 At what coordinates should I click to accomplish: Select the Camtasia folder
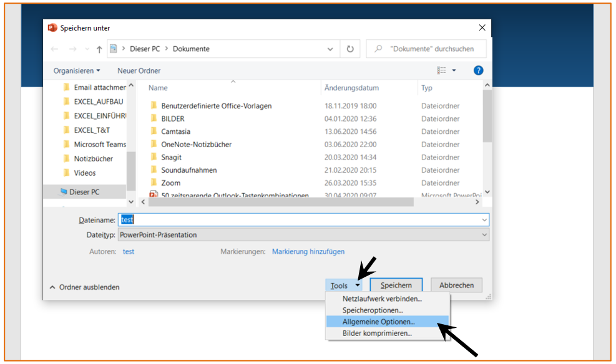point(175,132)
